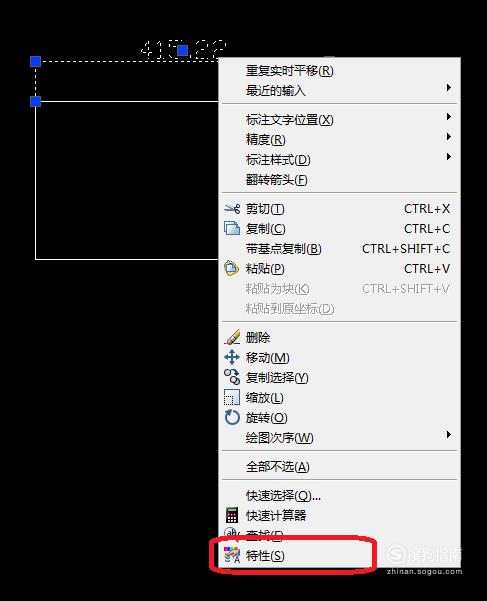487x601 pixels.
Task: Click the Move arrows icon
Action: coord(232,357)
